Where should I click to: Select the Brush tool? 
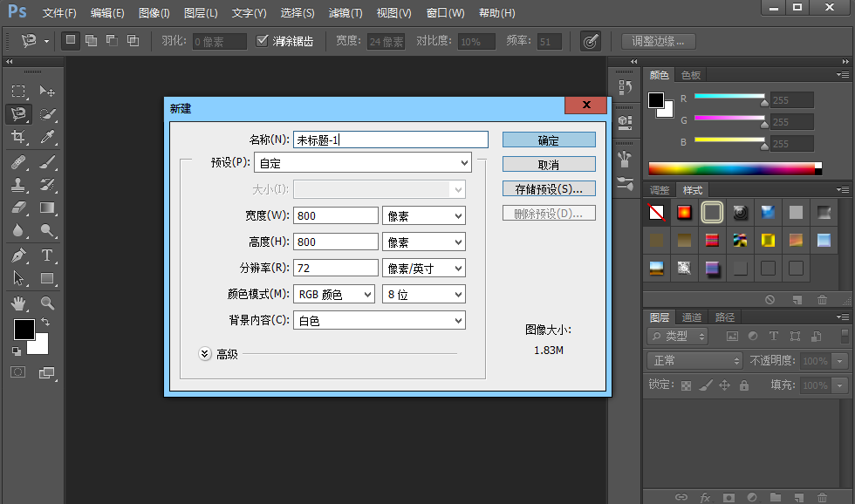[47, 162]
